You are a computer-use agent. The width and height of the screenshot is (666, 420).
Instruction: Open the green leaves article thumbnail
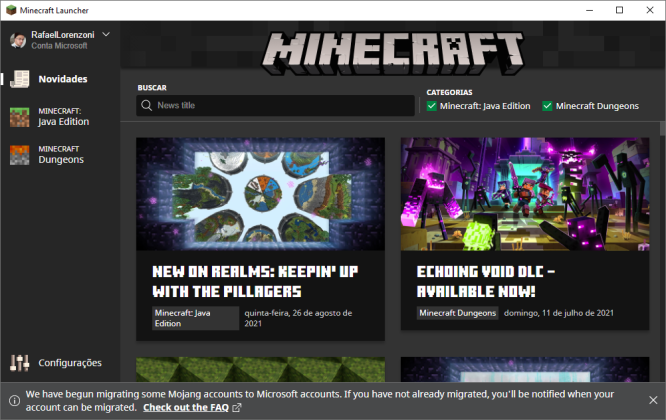coord(260,369)
